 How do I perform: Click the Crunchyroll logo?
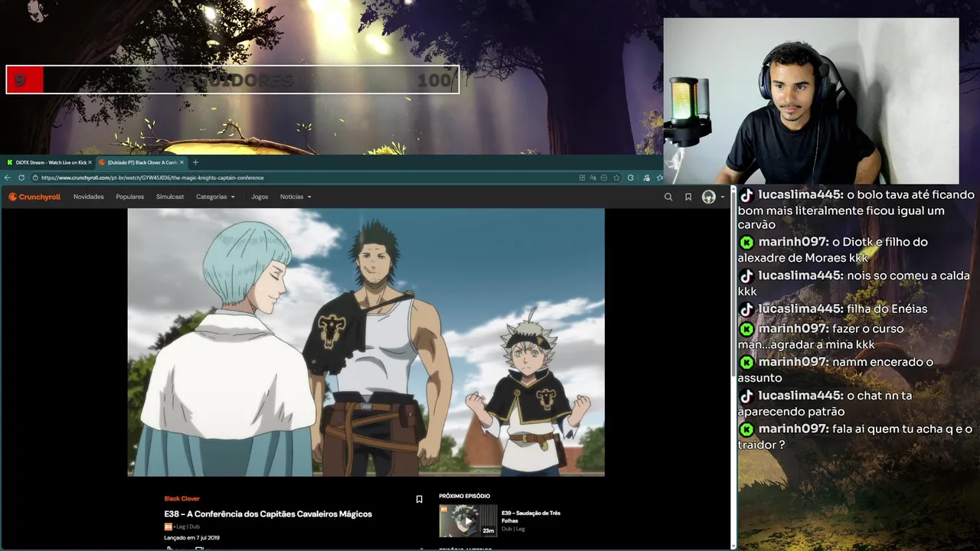click(x=34, y=197)
